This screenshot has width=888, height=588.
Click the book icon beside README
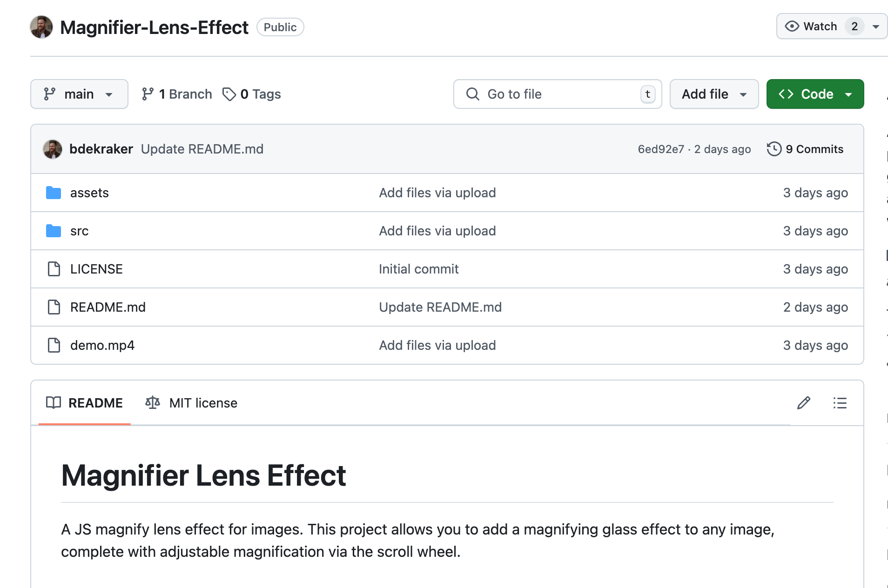[54, 403]
